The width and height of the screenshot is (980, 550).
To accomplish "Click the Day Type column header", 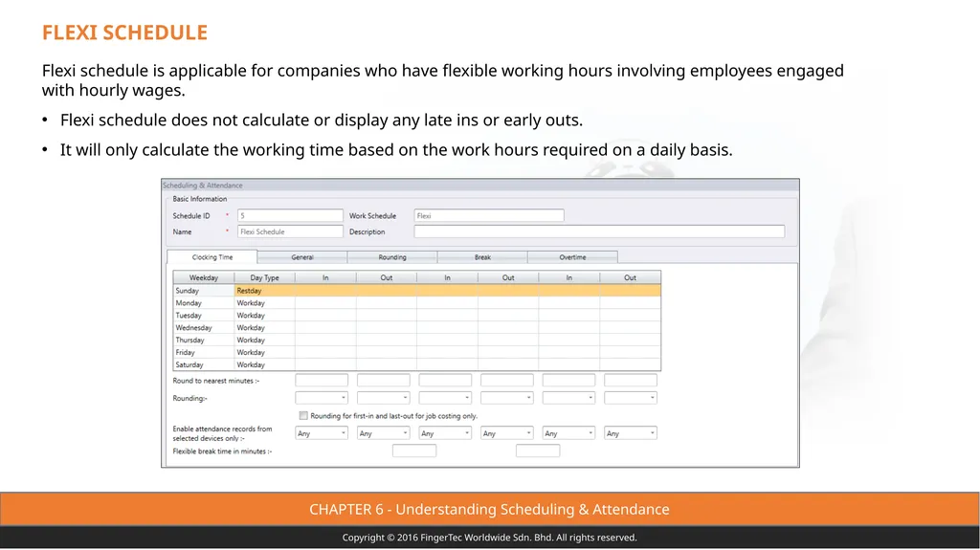I will (x=264, y=277).
